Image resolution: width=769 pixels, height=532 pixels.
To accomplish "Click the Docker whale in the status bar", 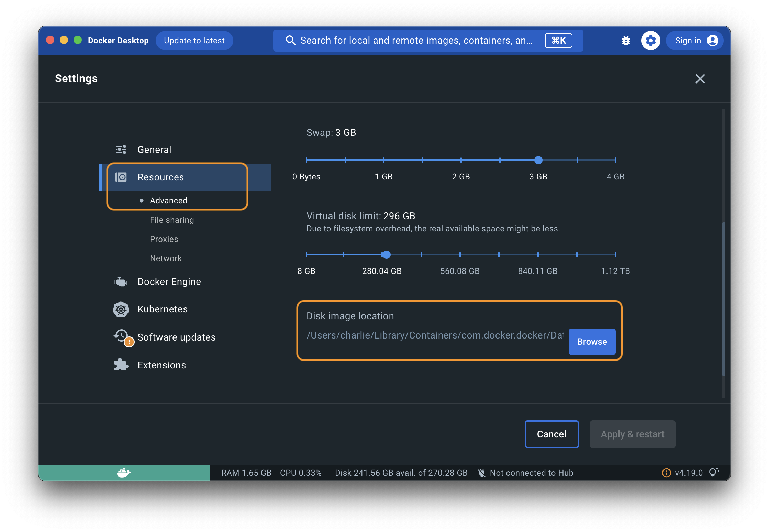I will click(x=124, y=473).
